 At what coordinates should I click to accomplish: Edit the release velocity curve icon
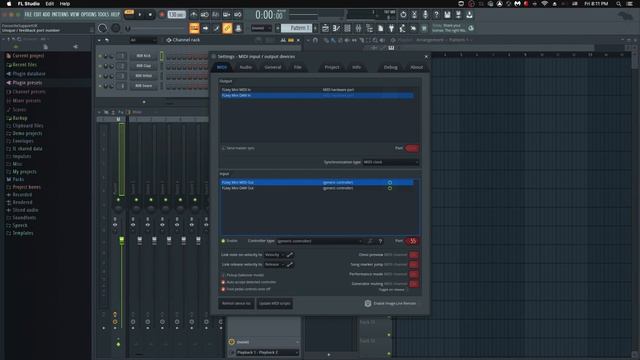pyautogui.click(x=289, y=264)
